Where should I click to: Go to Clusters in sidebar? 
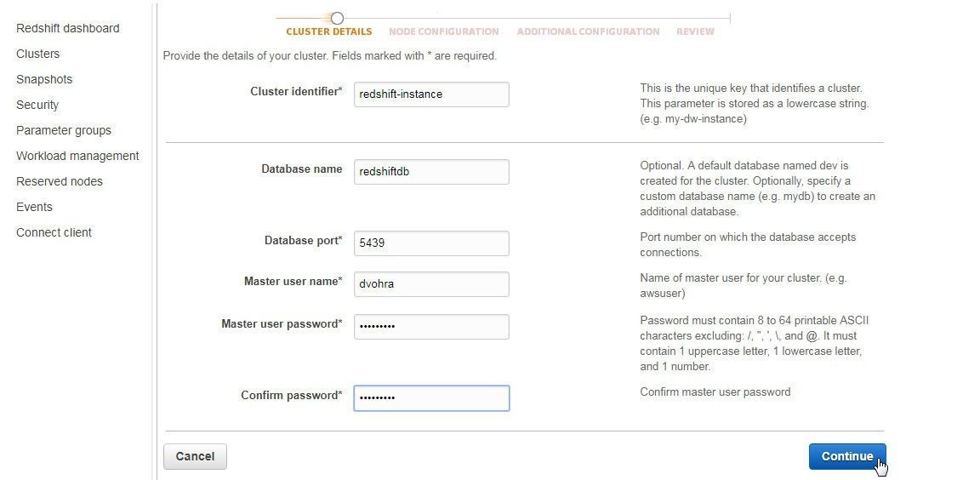[37, 54]
